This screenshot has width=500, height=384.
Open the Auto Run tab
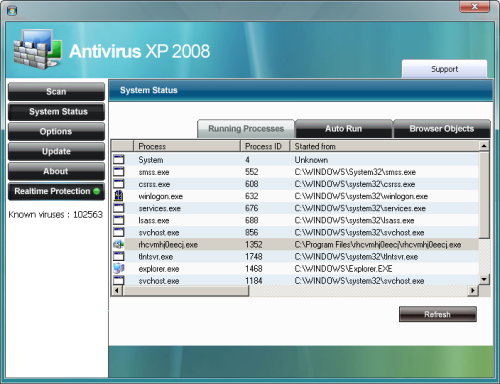click(344, 129)
